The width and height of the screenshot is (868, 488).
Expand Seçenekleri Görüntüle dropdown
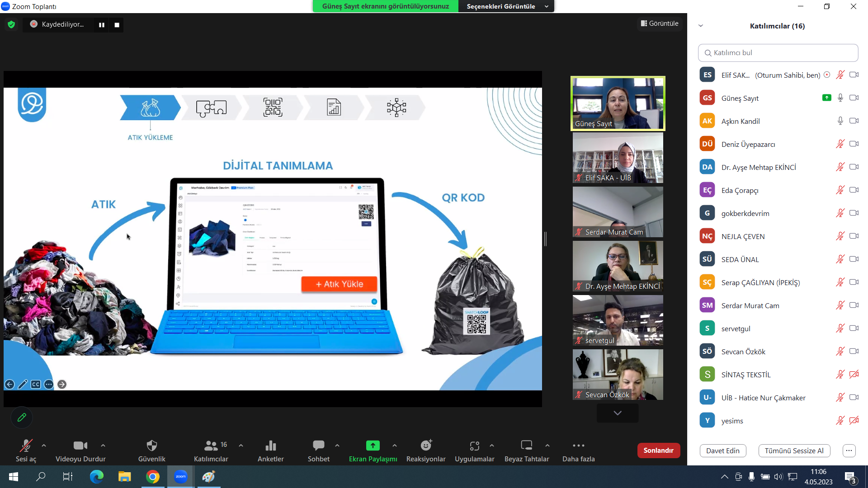tap(506, 6)
